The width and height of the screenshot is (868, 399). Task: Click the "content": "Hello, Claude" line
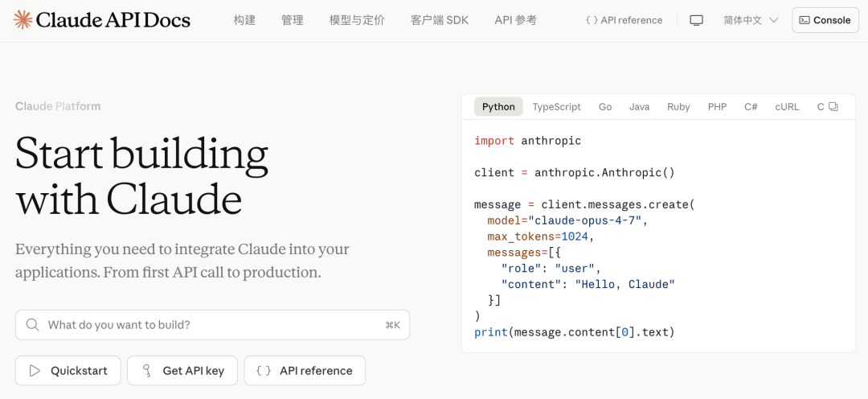pos(588,284)
